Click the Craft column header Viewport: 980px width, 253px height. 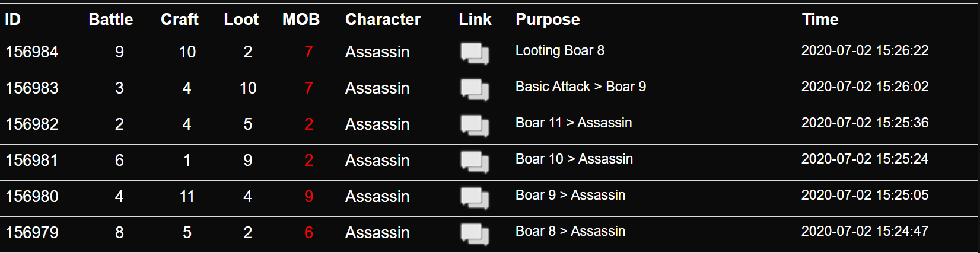[180, 20]
